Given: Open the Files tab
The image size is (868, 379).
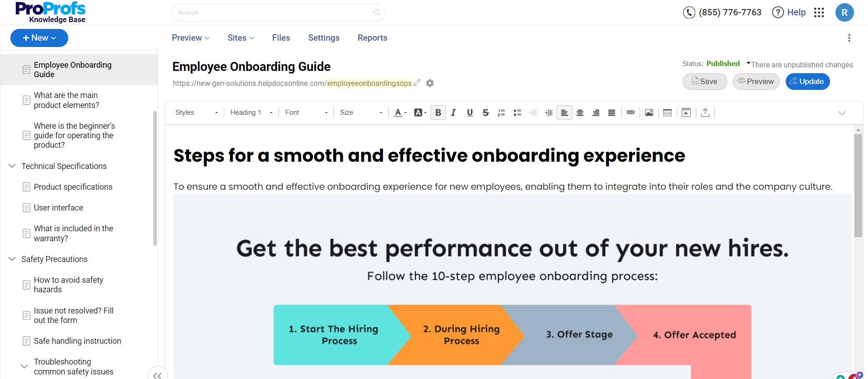Looking at the screenshot, I should click(281, 38).
